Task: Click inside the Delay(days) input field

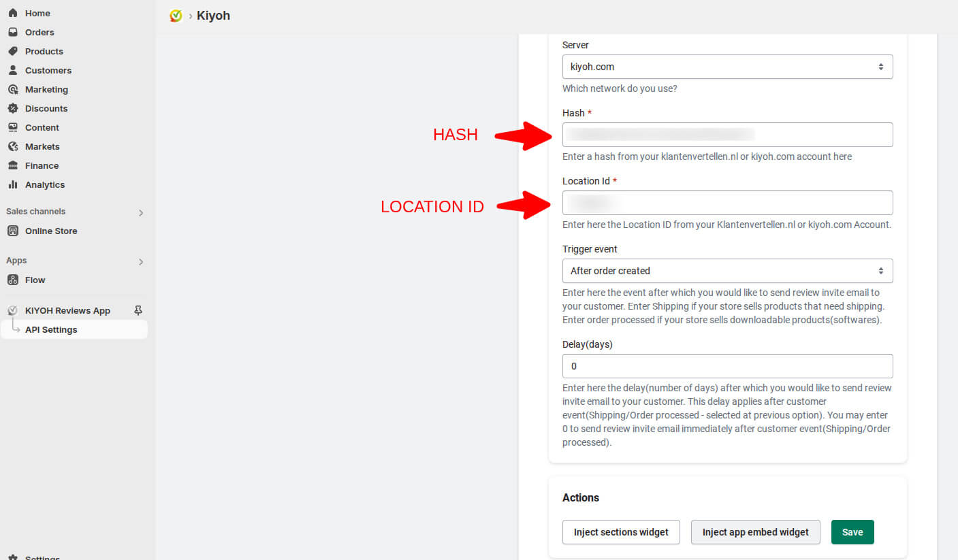Action: (727, 365)
